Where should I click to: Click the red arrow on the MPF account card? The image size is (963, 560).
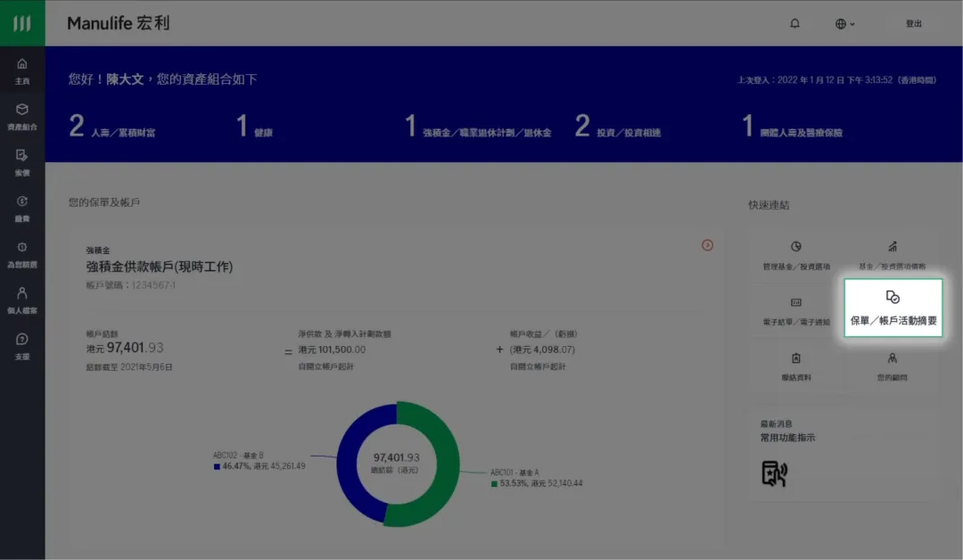pyautogui.click(x=707, y=245)
